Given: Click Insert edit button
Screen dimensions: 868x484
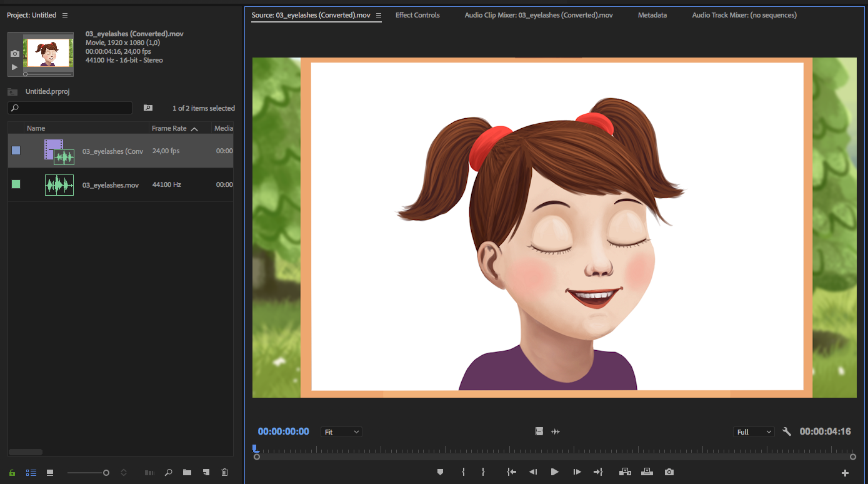Looking at the screenshot, I should tap(624, 472).
